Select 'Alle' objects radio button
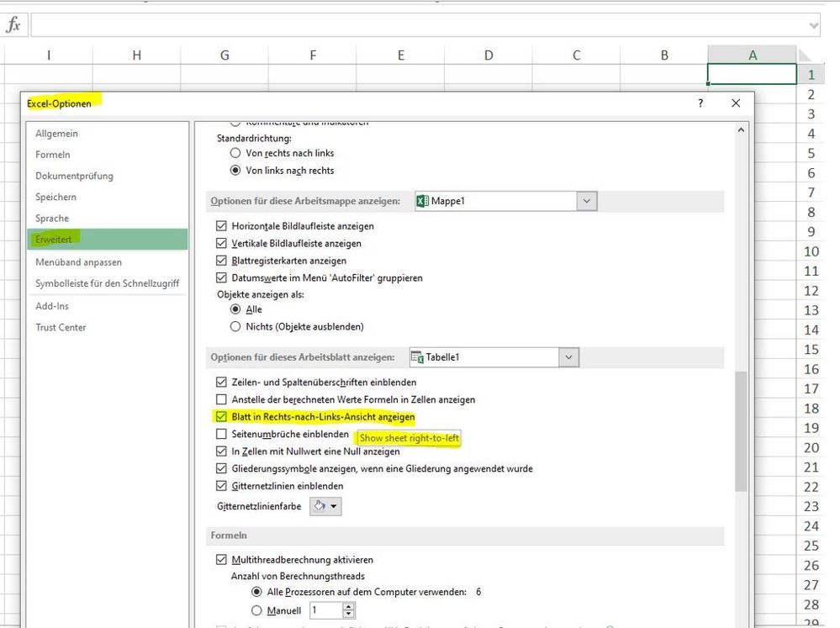Screen dimensions: 840x628 tap(235, 309)
